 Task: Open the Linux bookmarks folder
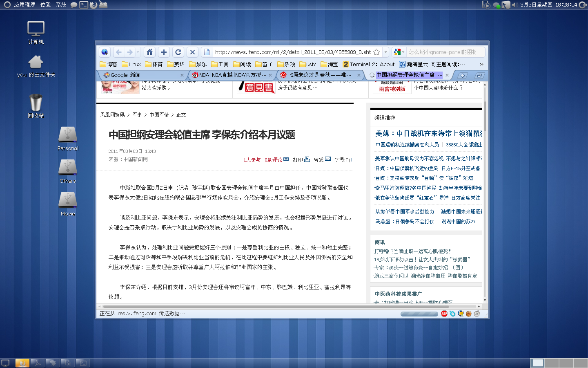click(131, 64)
